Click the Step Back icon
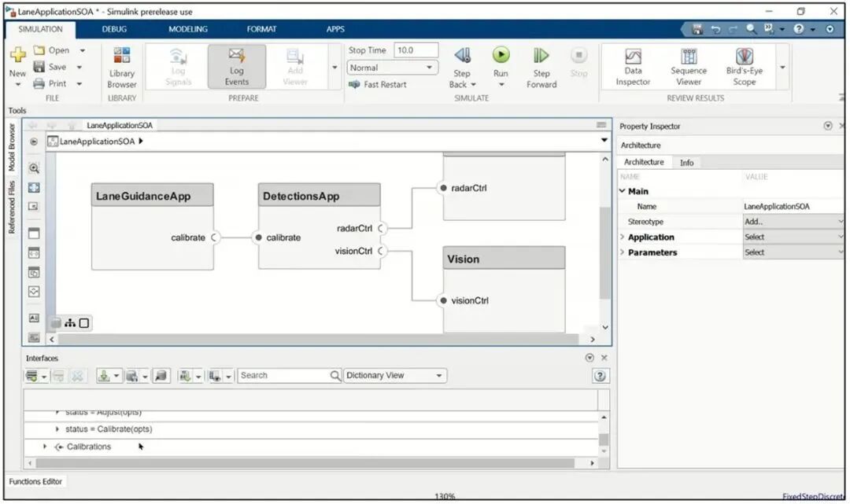 click(463, 55)
